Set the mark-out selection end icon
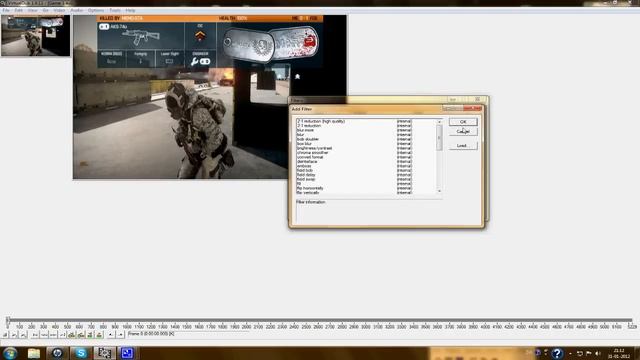 click(120, 335)
